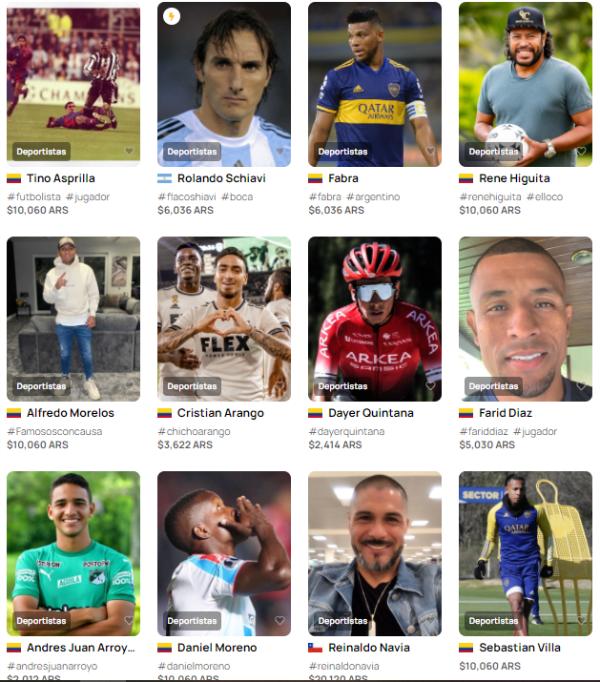Select the Deportistas label on Sebastian Villa's card
Viewport: 600px width, 682px height.
point(493,621)
